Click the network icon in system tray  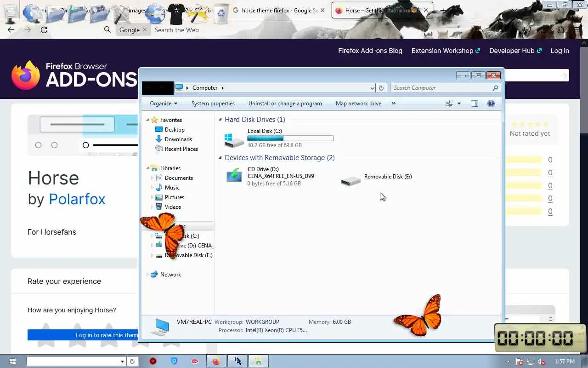pos(530,362)
